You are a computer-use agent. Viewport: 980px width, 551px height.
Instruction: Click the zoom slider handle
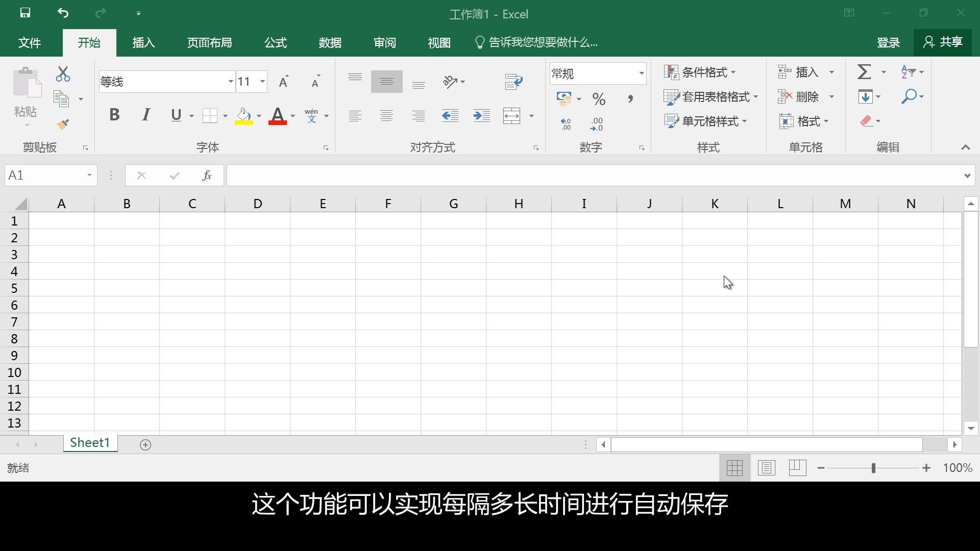point(873,468)
